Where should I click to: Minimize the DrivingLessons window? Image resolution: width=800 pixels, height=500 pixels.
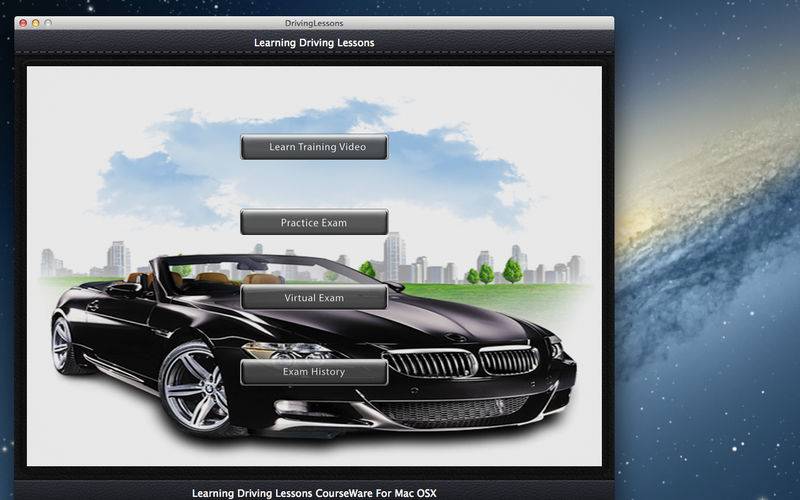click(36, 23)
